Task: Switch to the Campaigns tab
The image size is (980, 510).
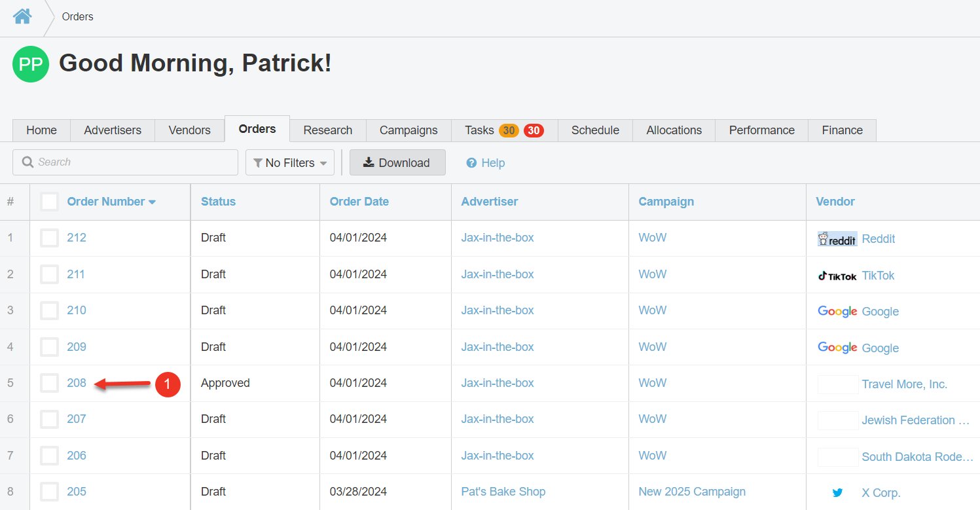Action: coord(408,130)
